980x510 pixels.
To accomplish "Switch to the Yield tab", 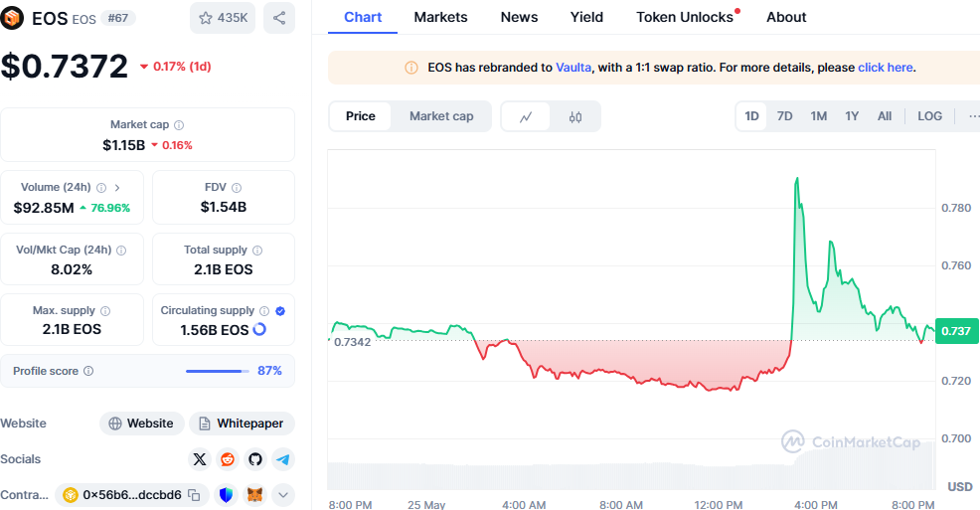I will coord(586,17).
